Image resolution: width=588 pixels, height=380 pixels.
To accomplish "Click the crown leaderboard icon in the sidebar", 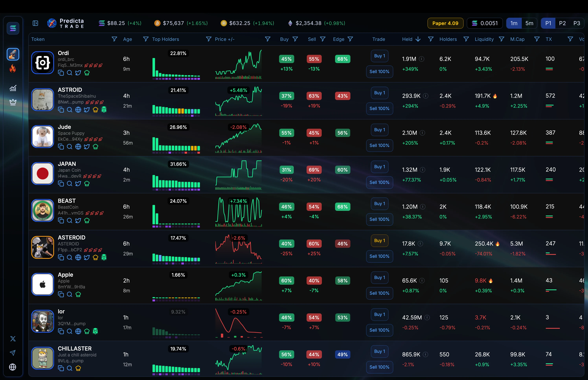I will (13, 102).
